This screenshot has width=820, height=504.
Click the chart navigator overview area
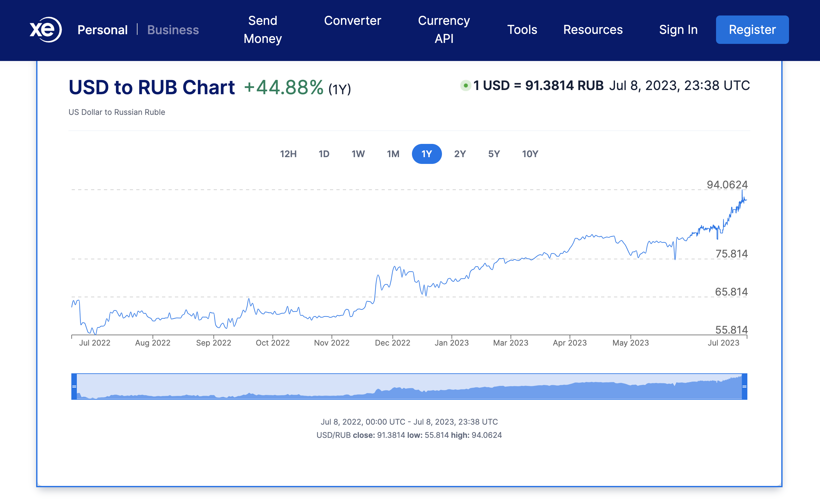[x=409, y=387]
